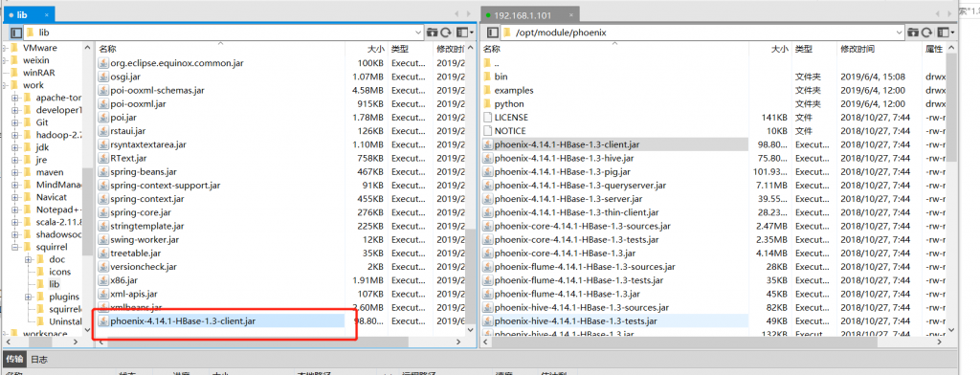Go up one folder in remote panel
980x375 pixels.
(913, 33)
